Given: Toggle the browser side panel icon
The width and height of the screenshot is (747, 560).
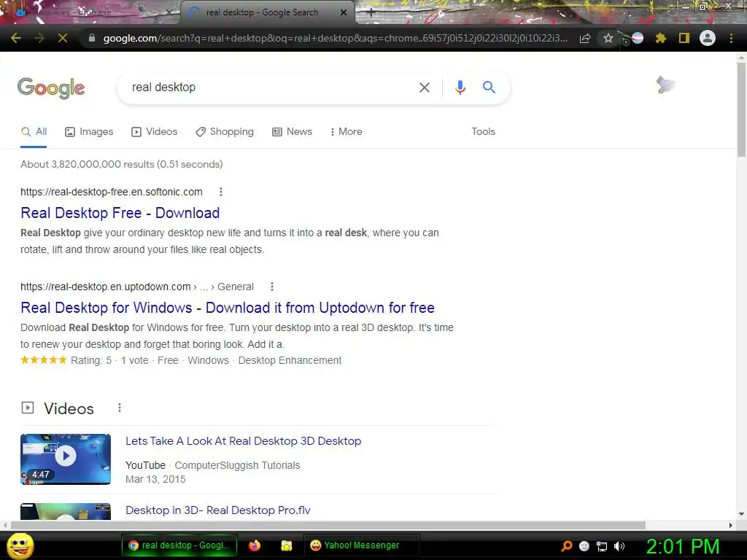Looking at the screenshot, I should click(684, 38).
